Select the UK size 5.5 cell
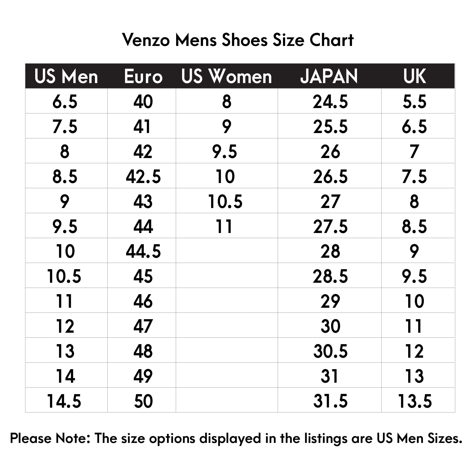This screenshot has width=476, height=476. click(x=414, y=102)
